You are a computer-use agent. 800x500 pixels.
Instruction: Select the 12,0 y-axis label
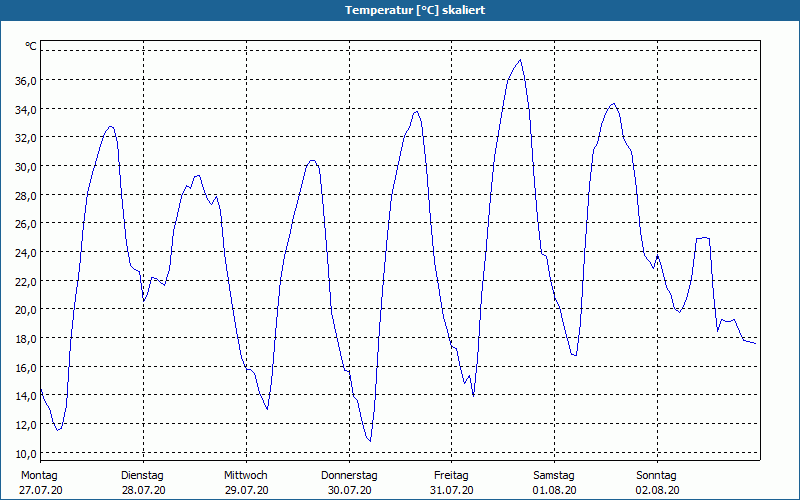click(26, 424)
